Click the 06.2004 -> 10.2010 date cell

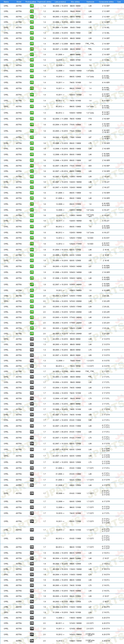pyautogui.click(x=60, y=558)
